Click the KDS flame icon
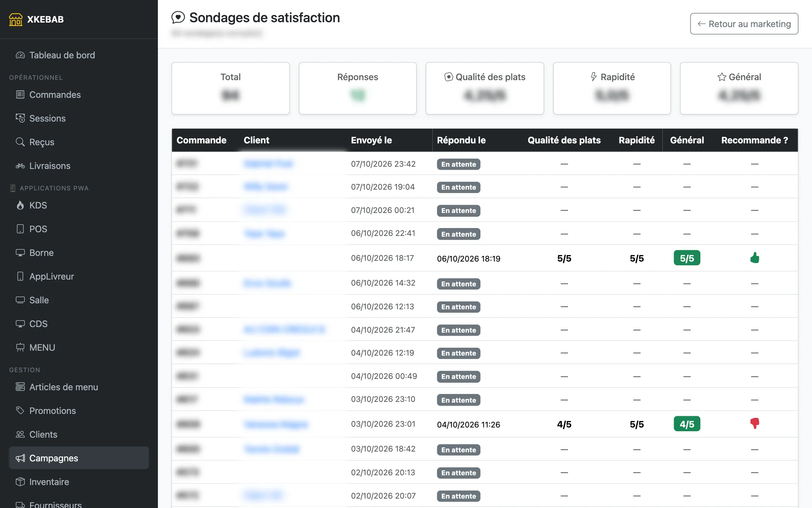Viewport: 812px width, 508px height. (x=20, y=205)
